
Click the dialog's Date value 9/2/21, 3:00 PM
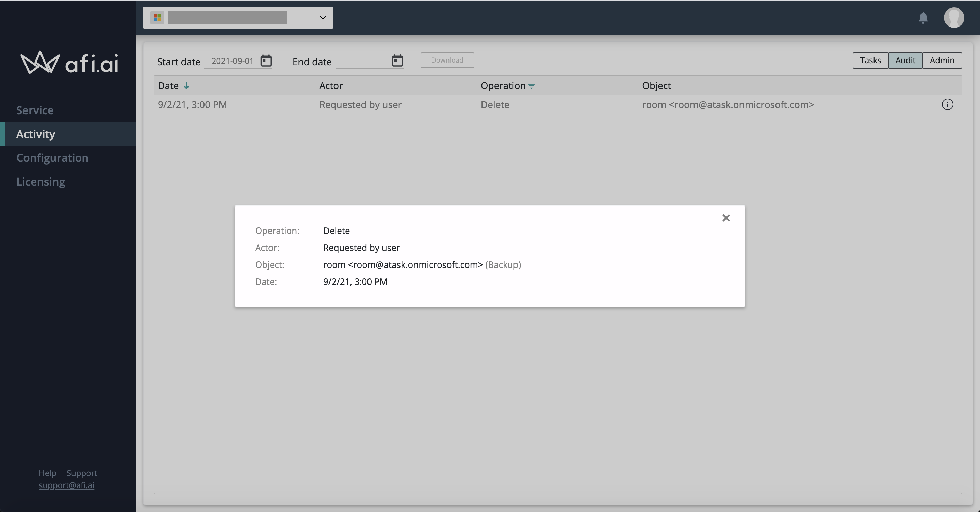(x=355, y=281)
